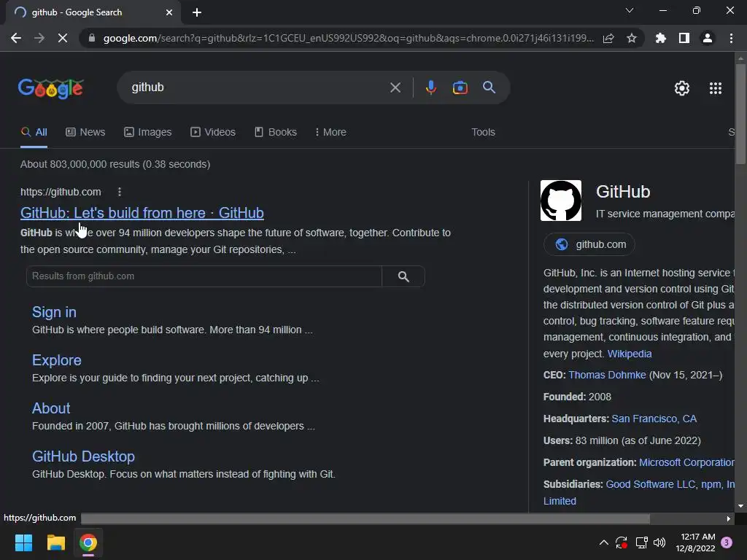Open the Microsoft Corporation link
Screen dimensions: 747x560
(686, 462)
